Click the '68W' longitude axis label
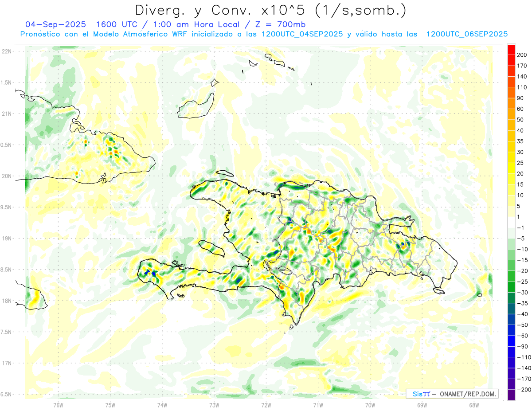 pos(474,405)
